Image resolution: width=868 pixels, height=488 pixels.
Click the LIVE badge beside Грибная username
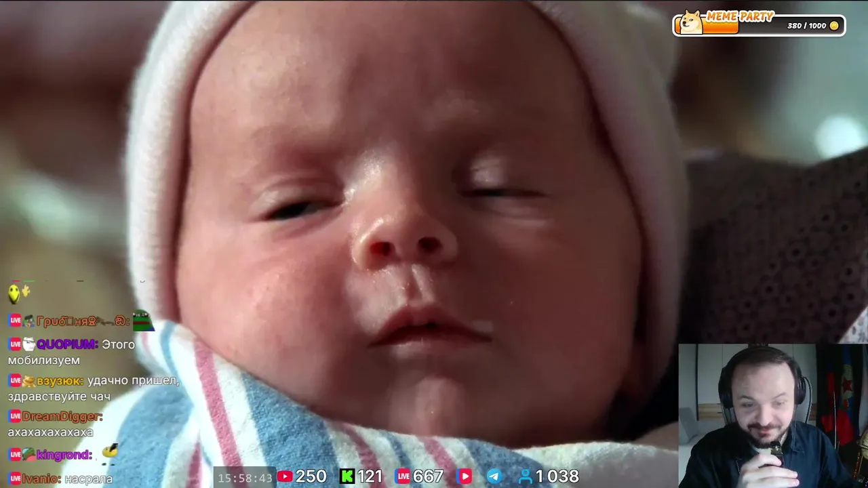15,321
